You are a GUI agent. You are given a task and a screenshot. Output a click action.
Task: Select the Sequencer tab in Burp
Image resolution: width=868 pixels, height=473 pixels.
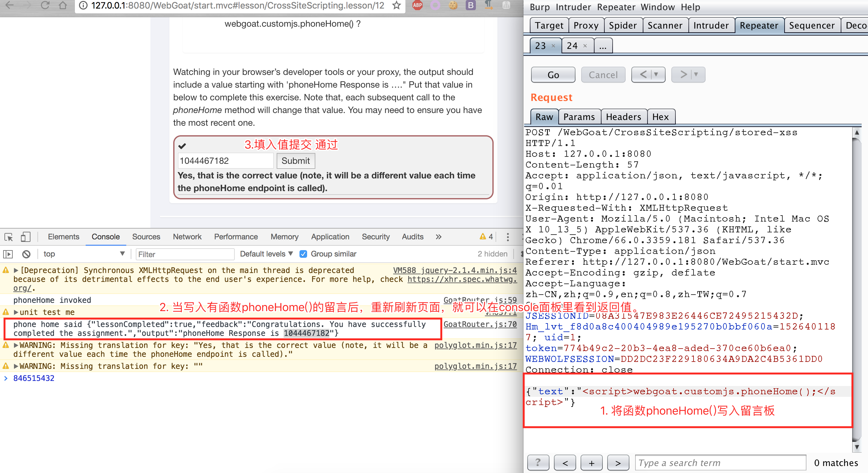[812, 26]
